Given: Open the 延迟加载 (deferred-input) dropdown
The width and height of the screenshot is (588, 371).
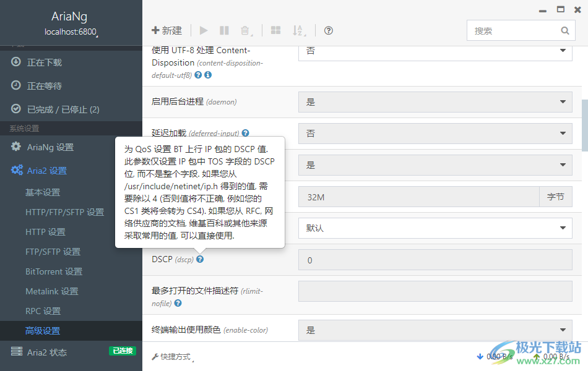Looking at the screenshot, I should click(435, 134).
